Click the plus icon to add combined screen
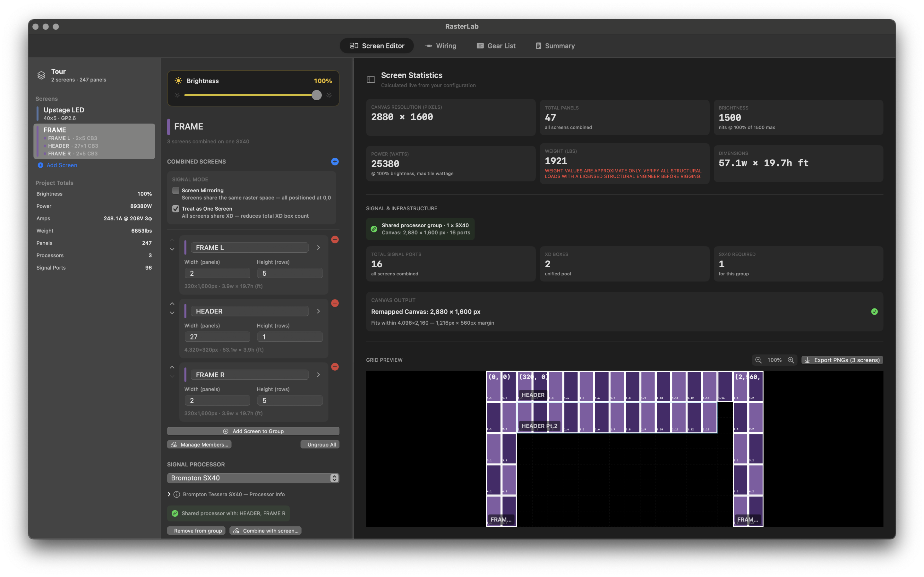 [335, 162]
